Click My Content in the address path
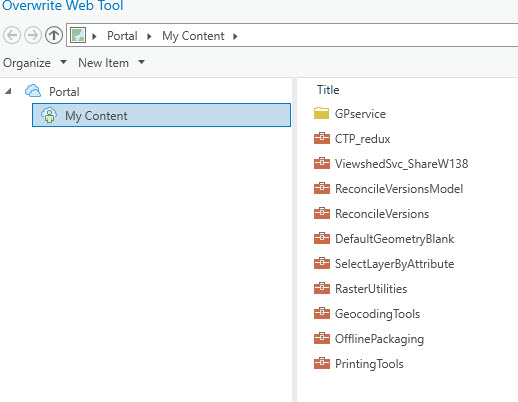 [x=193, y=36]
